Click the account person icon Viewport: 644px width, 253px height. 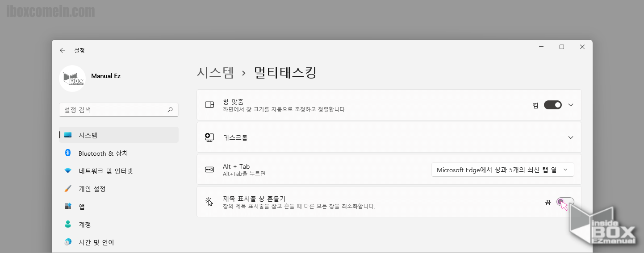pyautogui.click(x=68, y=224)
